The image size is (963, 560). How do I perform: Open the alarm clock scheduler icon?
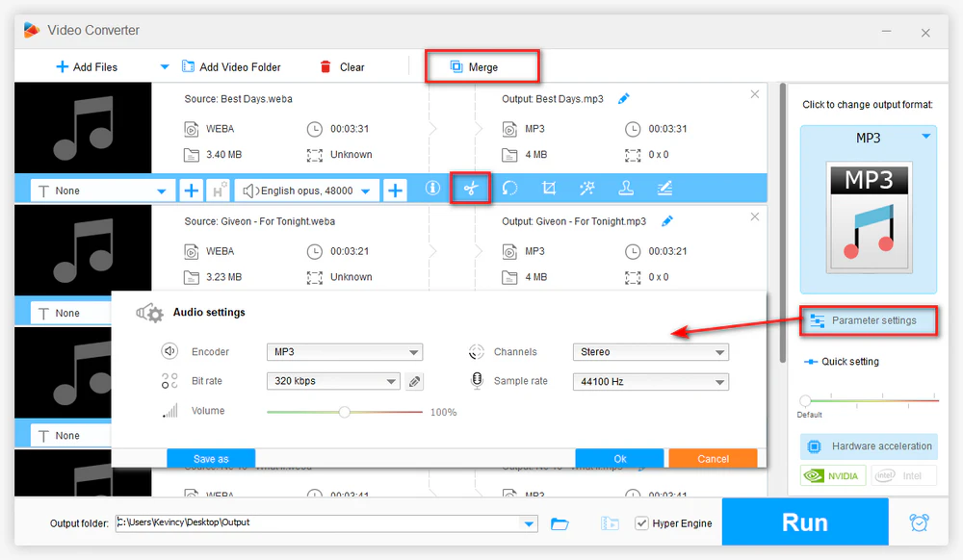919,522
